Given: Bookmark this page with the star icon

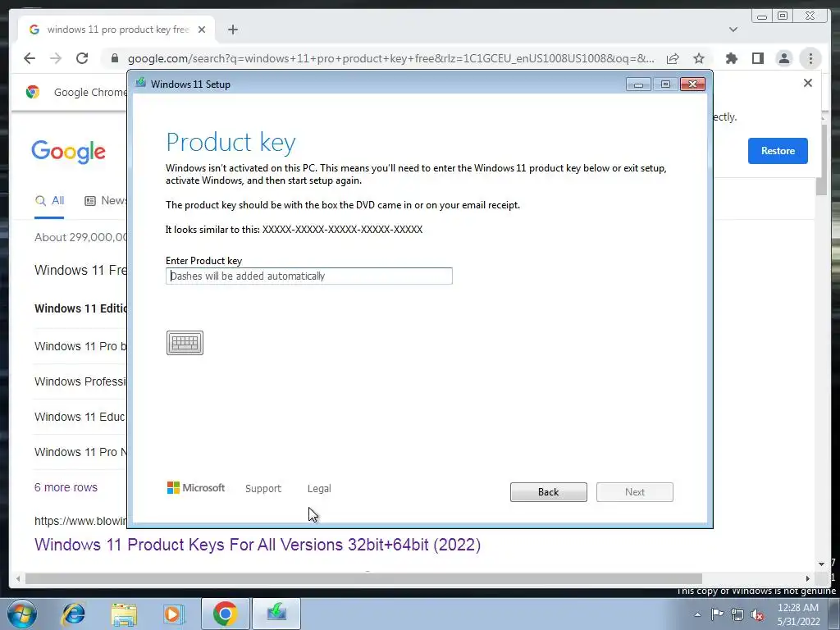Looking at the screenshot, I should click(x=699, y=58).
